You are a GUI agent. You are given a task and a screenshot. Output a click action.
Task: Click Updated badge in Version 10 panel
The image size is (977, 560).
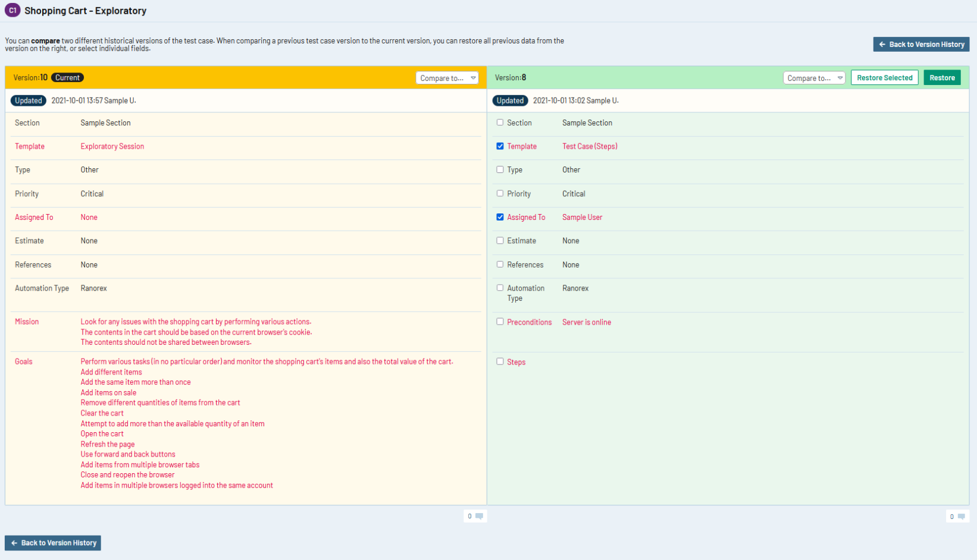(28, 100)
